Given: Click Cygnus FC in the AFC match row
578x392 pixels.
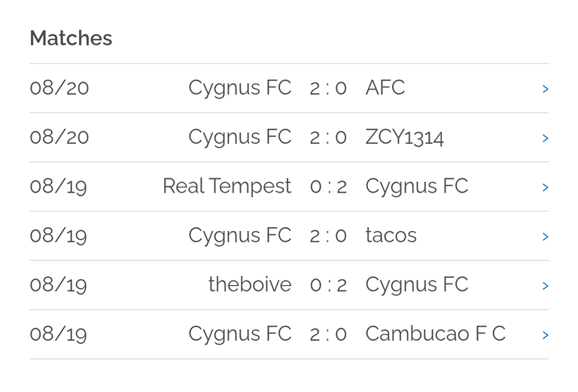Looking at the screenshot, I should [x=240, y=89].
